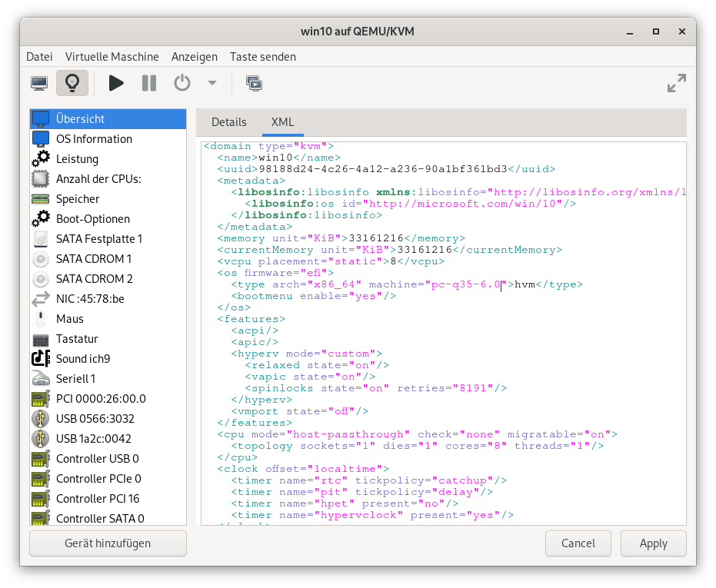Click the Speicher RAM icon
Screen dimensions: 716x588
[x=41, y=199]
